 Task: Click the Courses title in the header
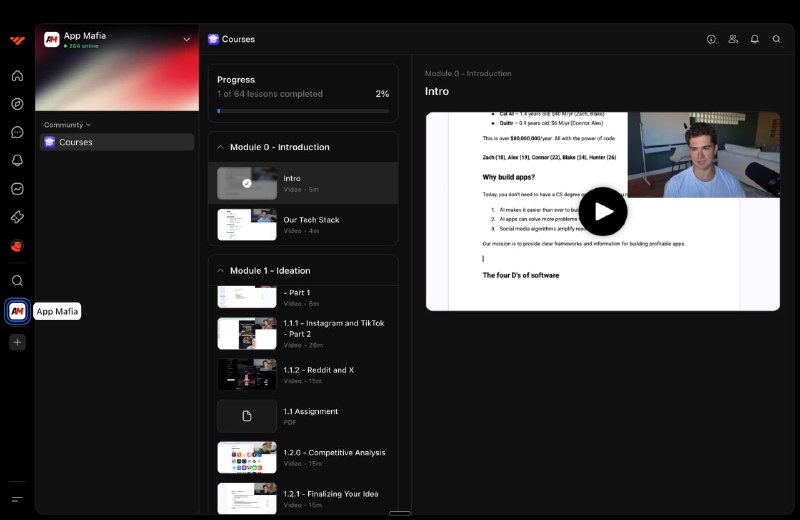click(x=238, y=39)
